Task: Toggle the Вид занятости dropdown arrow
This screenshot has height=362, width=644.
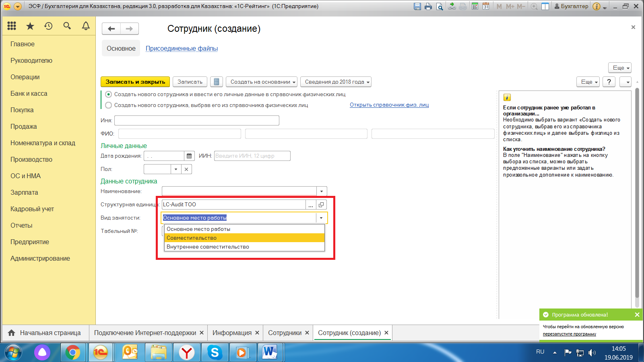Action: click(321, 218)
